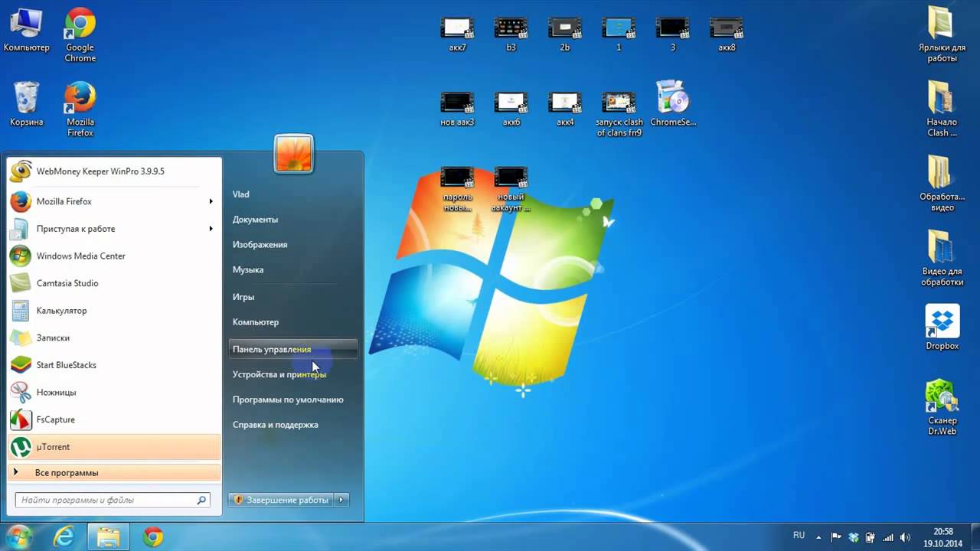Launch WebMoney Keeper WinPro from Start menu
Viewport: 980px width, 551px height.
[x=114, y=171]
